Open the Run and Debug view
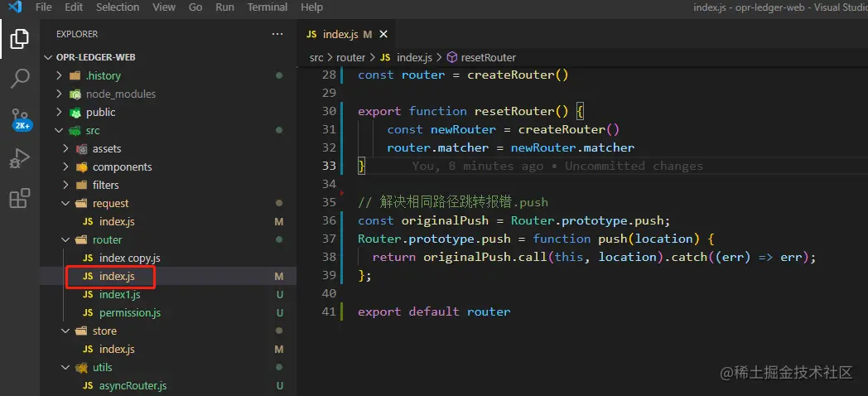This screenshot has height=396, width=868. point(20,159)
